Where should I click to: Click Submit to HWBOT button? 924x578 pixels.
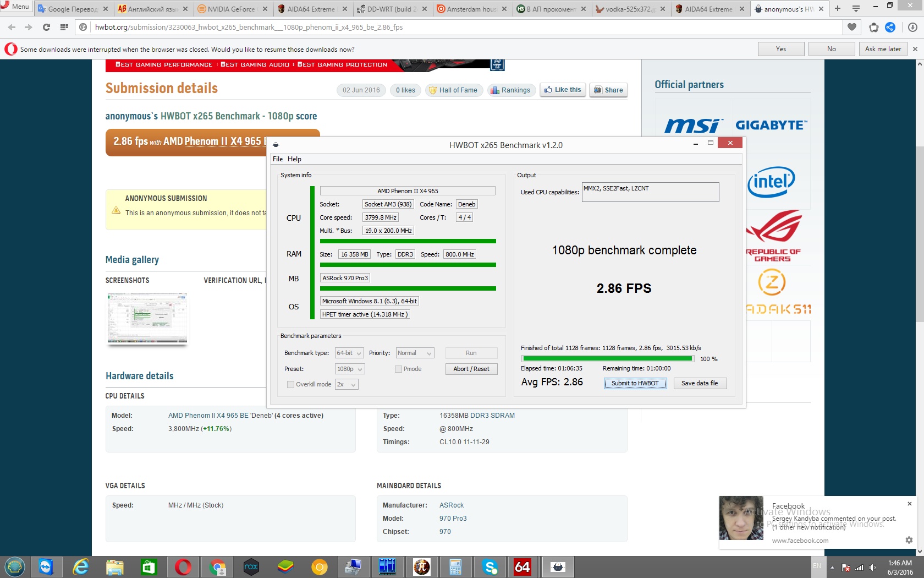coord(635,383)
